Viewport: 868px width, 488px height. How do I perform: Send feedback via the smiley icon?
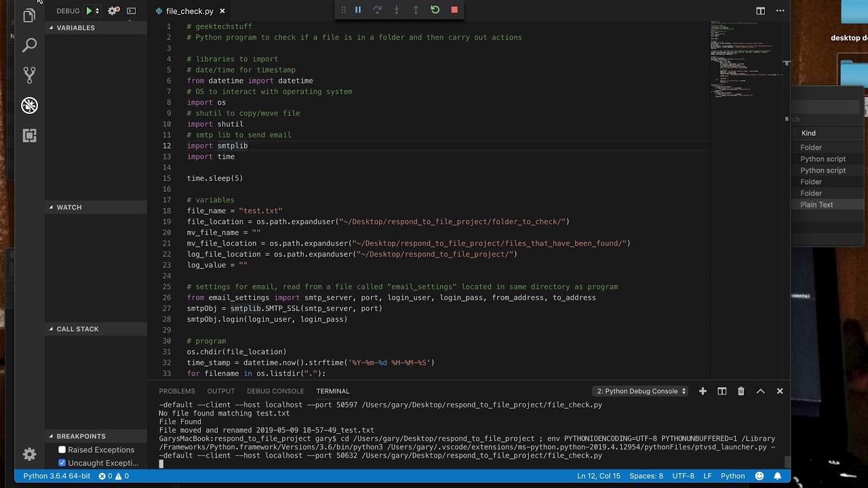[759, 476]
